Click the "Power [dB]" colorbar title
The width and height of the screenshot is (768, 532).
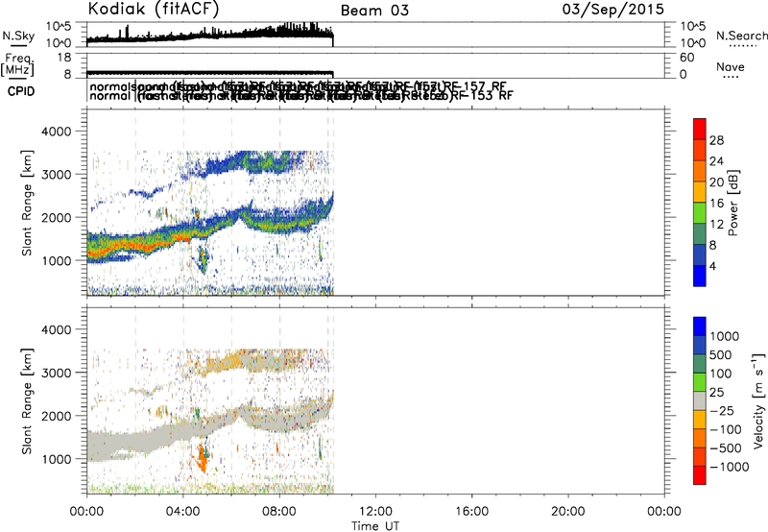tap(733, 203)
